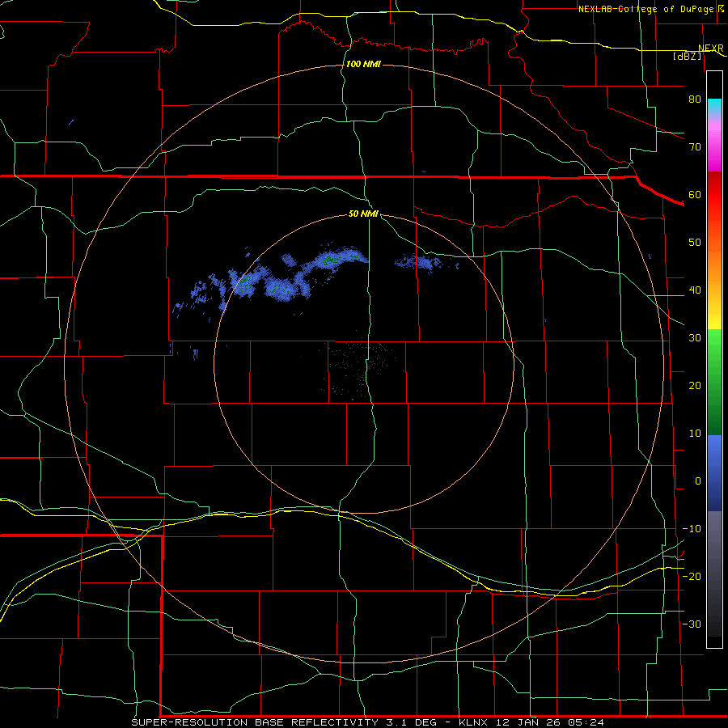Click the 70 value on the dBZ scale
Image resolution: width=728 pixels, height=728 pixels.
click(x=695, y=147)
